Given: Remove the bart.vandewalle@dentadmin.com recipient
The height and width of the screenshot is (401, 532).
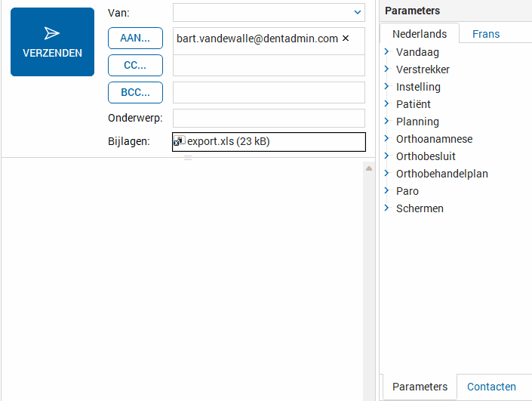Looking at the screenshot, I should (346, 39).
